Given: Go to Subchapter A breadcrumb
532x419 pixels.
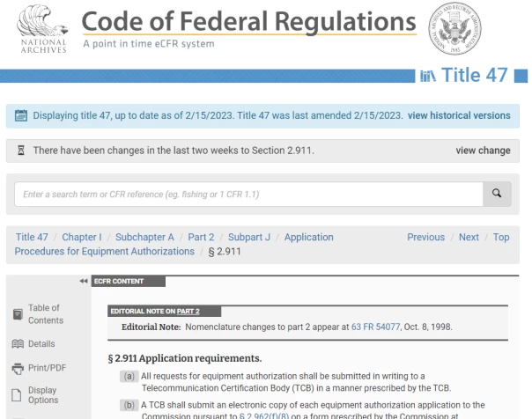Looking at the screenshot, I should pyautogui.click(x=144, y=237).
